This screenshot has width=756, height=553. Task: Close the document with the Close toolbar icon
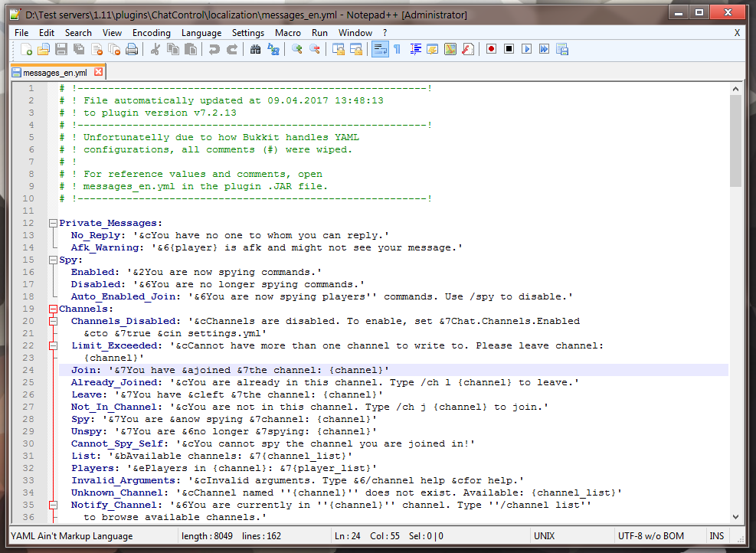click(97, 49)
